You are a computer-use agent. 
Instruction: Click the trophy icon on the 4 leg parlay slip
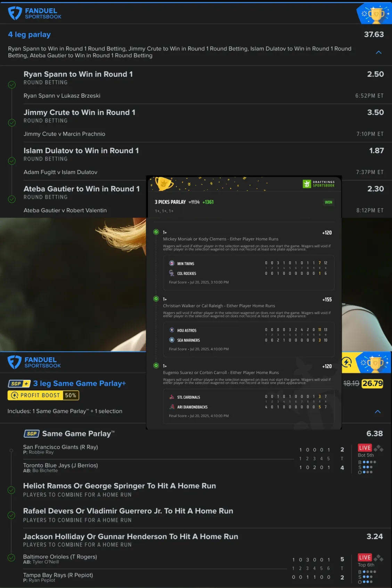[x=375, y=14]
